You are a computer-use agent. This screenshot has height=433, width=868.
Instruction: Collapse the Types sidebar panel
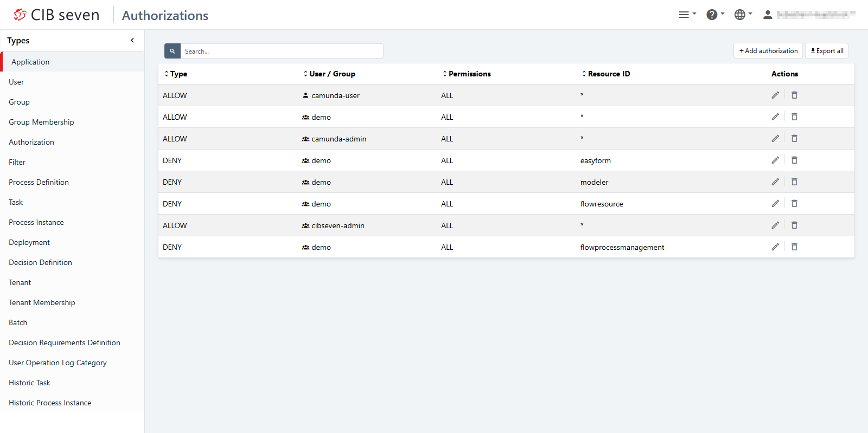click(x=132, y=41)
